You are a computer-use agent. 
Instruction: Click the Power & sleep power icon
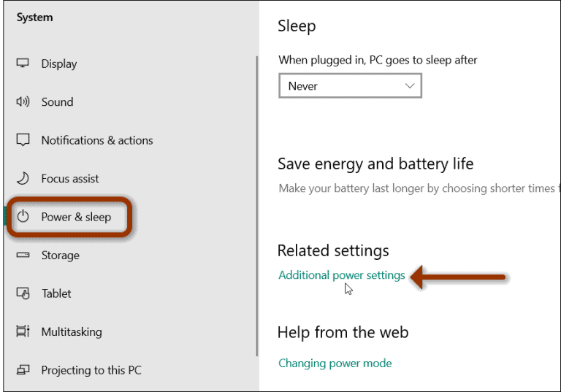pos(23,216)
